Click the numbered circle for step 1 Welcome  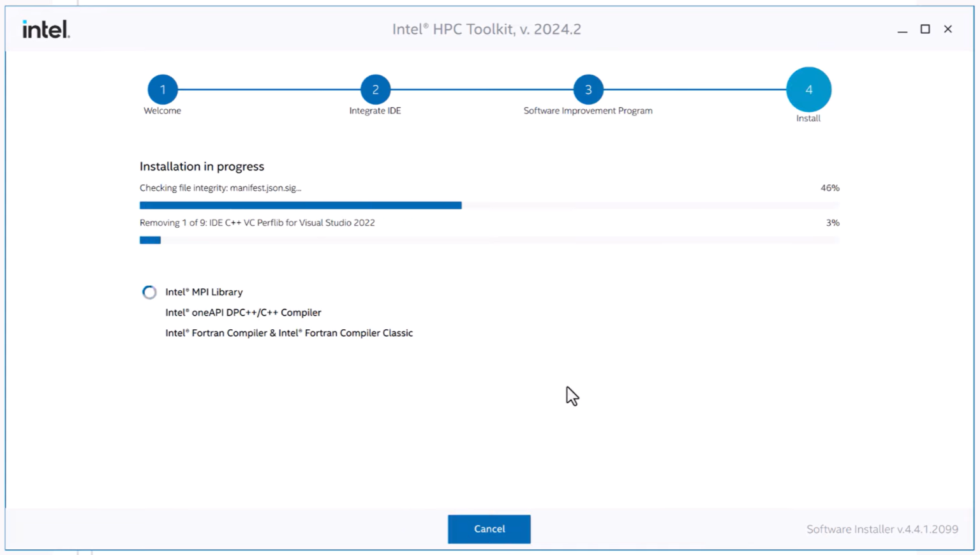click(x=162, y=90)
